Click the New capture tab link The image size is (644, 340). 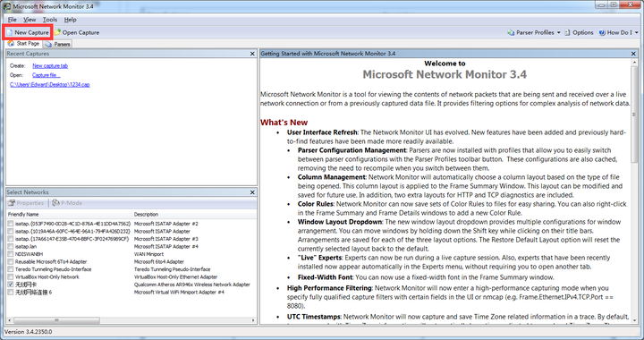50,65
